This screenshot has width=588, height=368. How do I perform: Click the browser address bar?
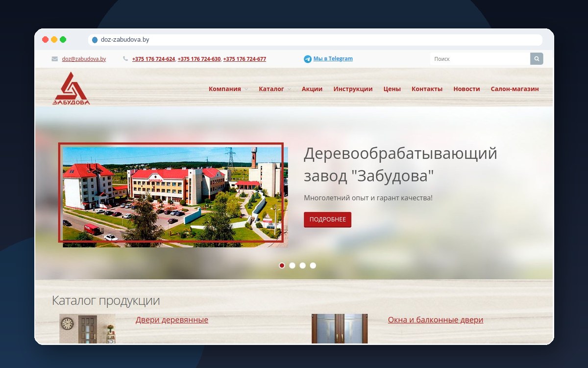[x=315, y=40]
